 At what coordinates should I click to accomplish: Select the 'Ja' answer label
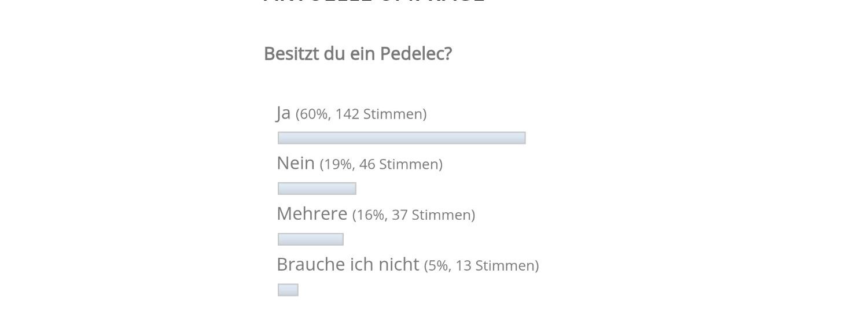tap(284, 113)
